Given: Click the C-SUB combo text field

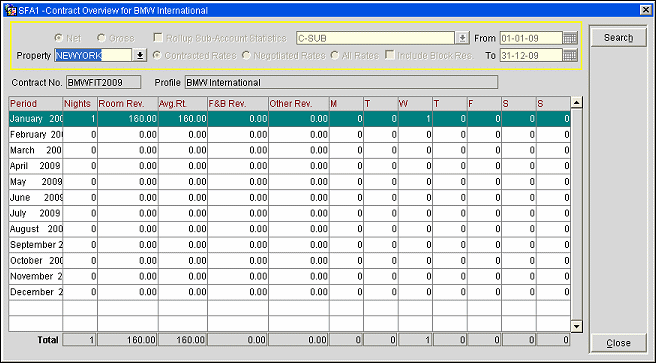Looking at the screenshot, I should click(x=375, y=38).
